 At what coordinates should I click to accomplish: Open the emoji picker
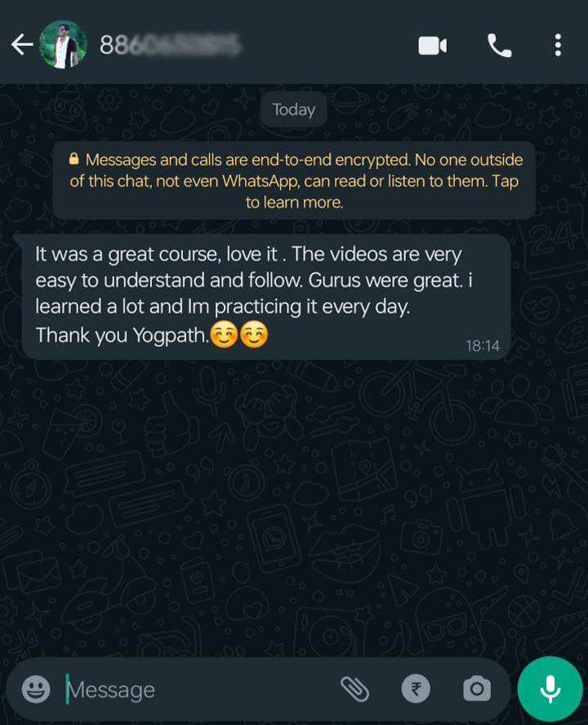click(36, 689)
